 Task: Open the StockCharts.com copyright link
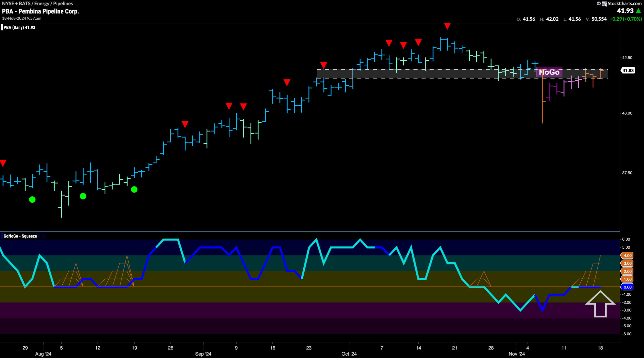pyautogui.click(x=619, y=4)
